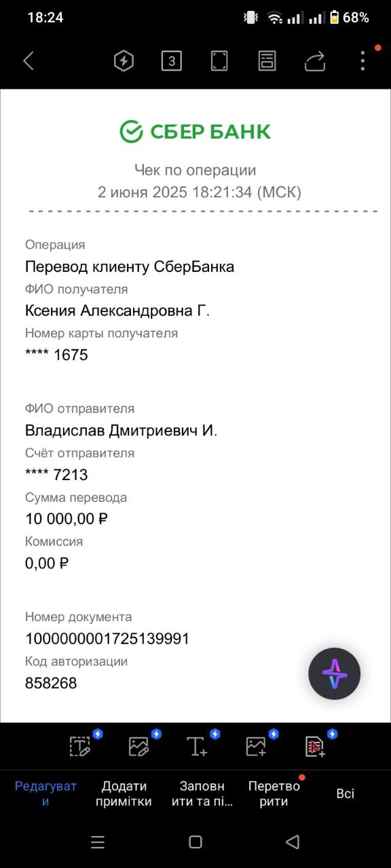
Task: Tap the fit-to-screen frame icon
Action: click(x=219, y=61)
